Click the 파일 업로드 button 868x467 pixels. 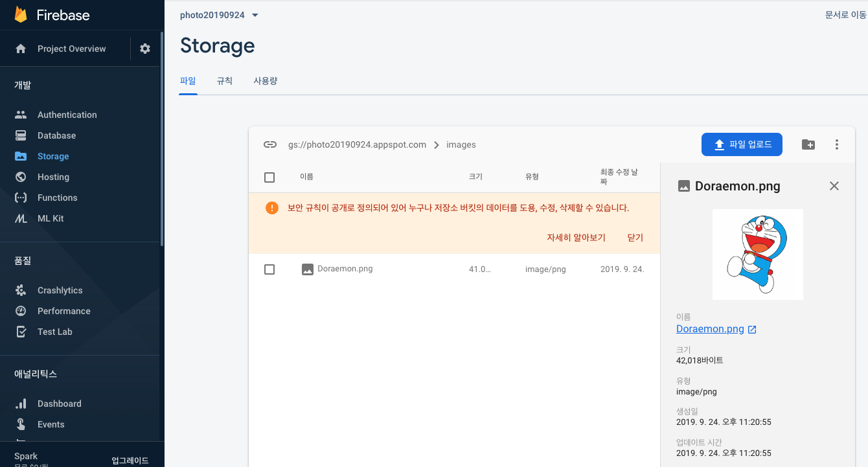(742, 144)
